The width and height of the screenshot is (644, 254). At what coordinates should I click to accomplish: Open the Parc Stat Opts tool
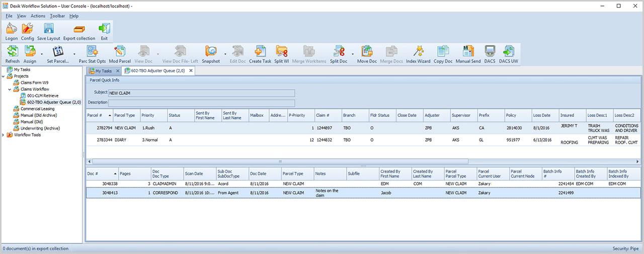[92, 51]
